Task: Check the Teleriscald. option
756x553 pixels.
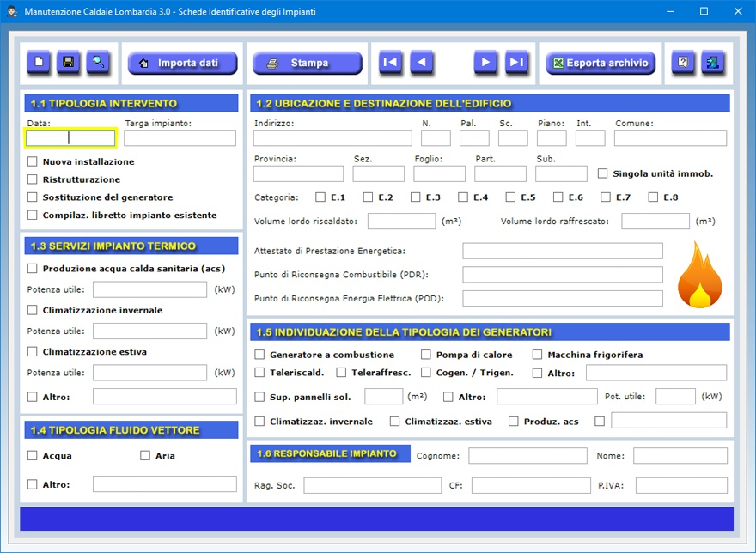Action: pos(259,373)
